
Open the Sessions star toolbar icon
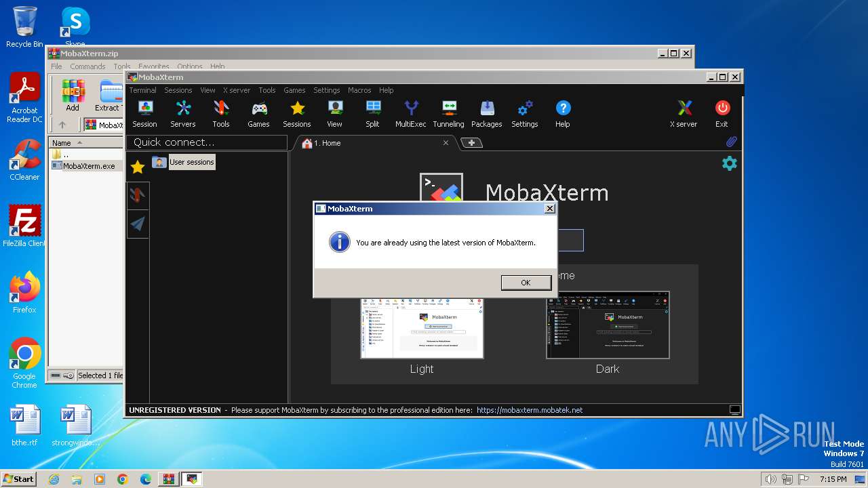click(x=297, y=114)
